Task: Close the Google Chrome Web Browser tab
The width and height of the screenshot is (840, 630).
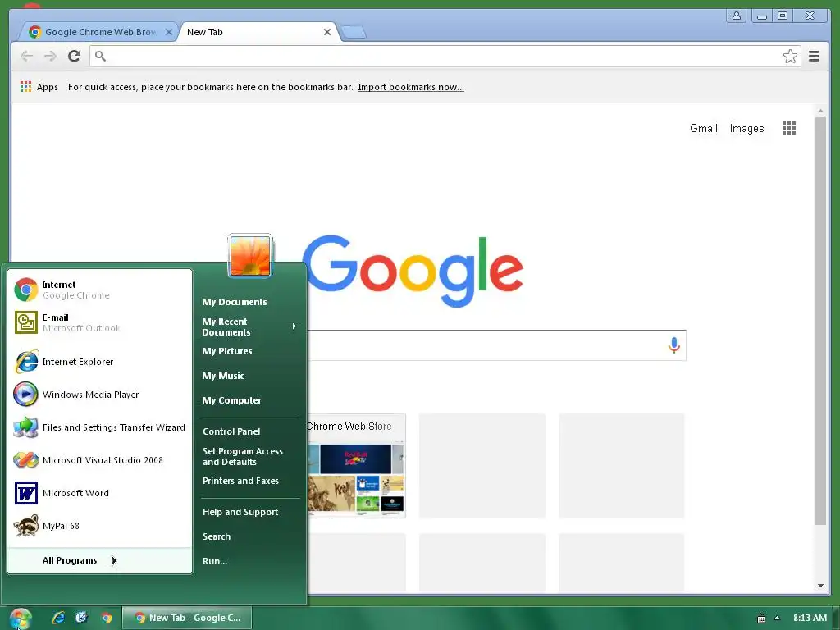Action: (x=169, y=32)
